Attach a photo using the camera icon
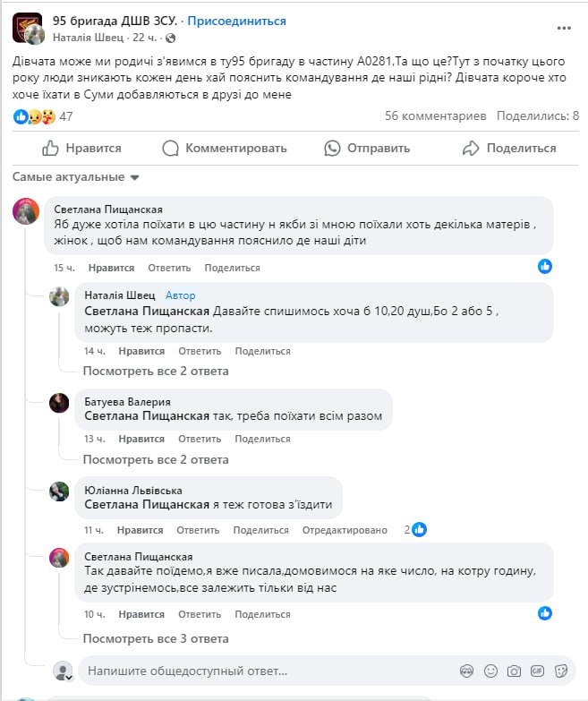This screenshot has height=701, width=588. (514, 671)
